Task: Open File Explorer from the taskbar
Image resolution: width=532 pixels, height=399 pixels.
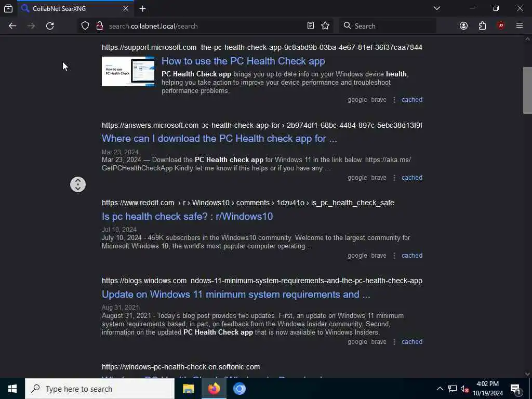Action: point(188,389)
